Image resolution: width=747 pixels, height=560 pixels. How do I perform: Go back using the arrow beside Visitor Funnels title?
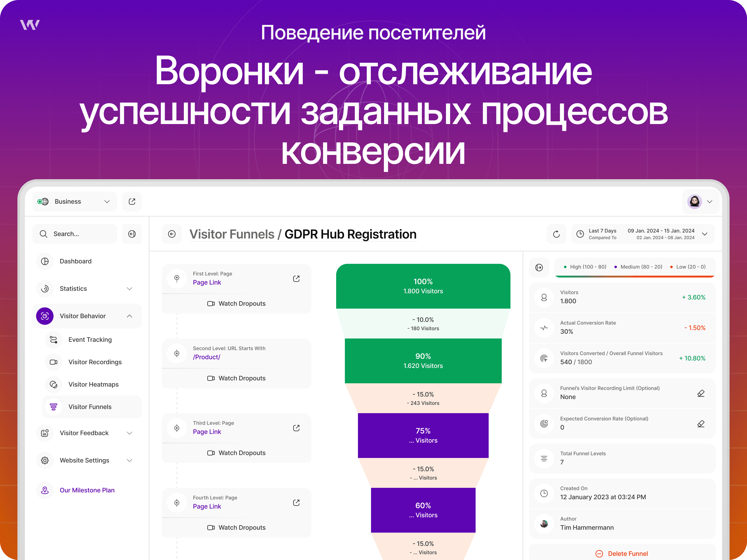[x=172, y=234]
